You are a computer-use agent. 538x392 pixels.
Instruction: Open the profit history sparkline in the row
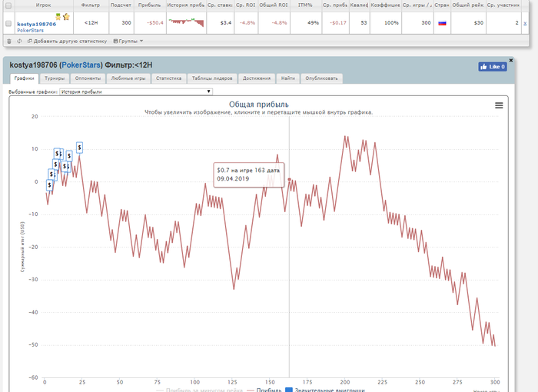pos(186,22)
